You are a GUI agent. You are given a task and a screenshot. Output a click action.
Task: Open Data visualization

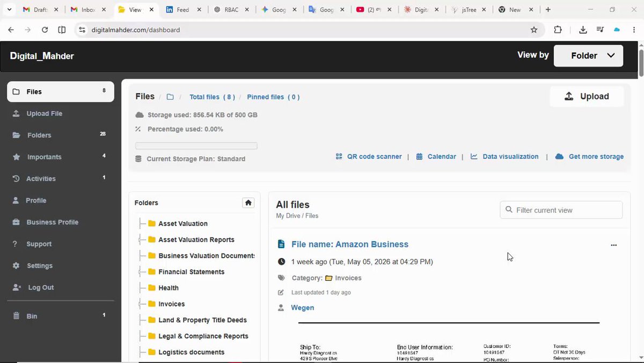tap(504, 157)
